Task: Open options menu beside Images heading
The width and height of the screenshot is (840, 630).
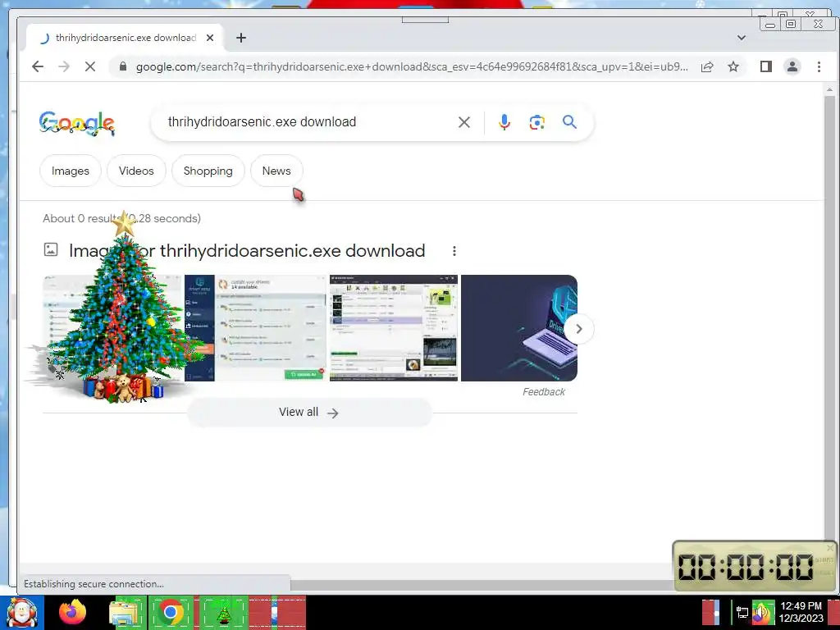Action: pos(454,251)
